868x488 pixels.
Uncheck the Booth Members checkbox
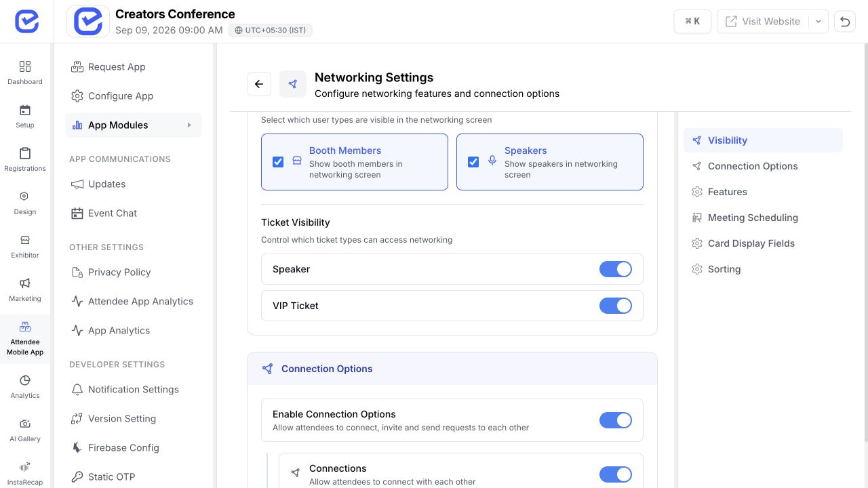click(278, 162)
